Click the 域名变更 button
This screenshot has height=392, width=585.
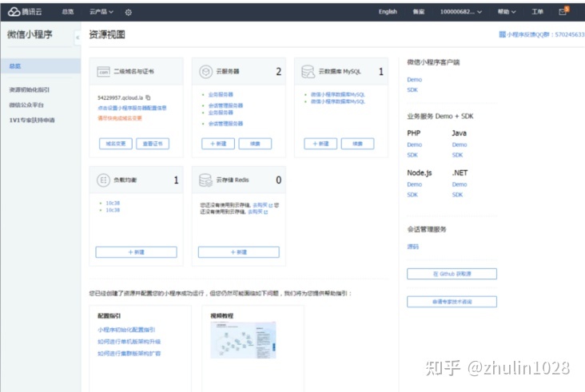[x=116, y=144]
